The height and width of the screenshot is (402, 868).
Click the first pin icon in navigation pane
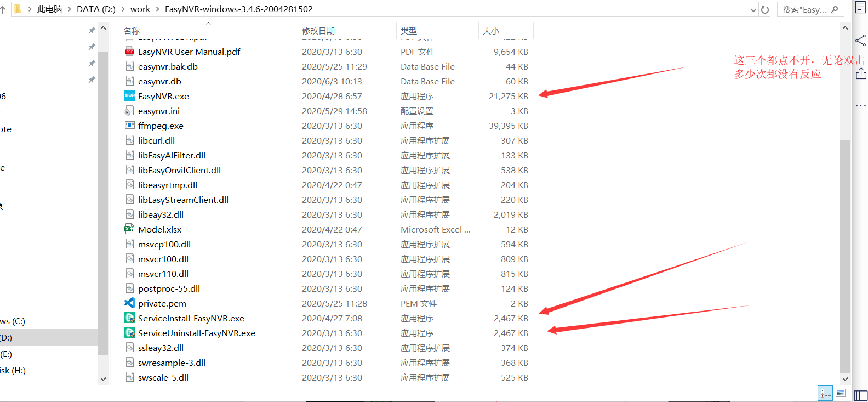point(92,31)
